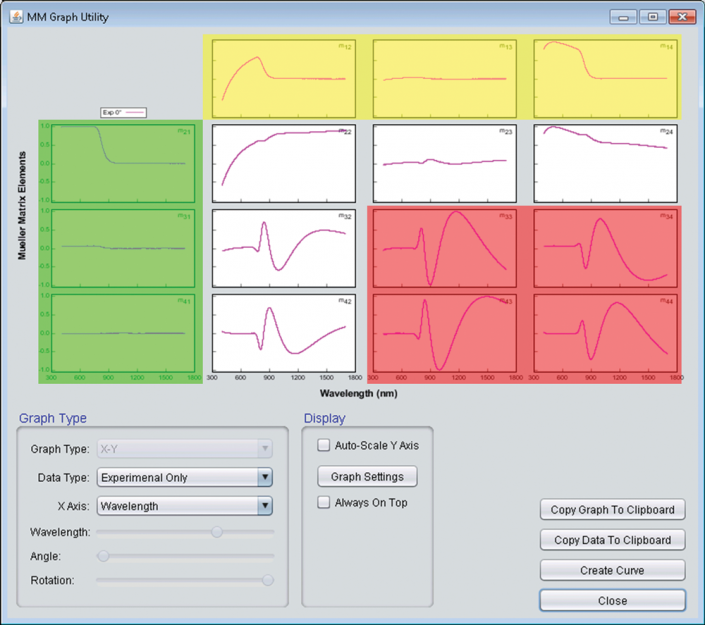
Task: Open Graph Settings
Action: pos(366,476)
